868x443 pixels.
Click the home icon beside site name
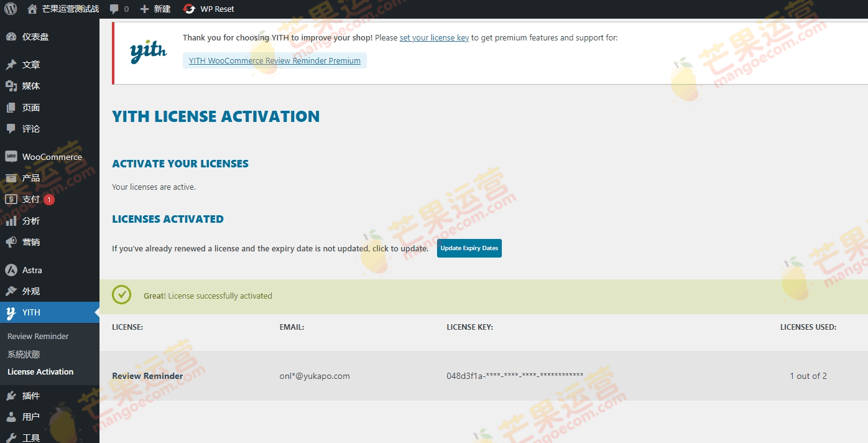click(x=32, y=9)
